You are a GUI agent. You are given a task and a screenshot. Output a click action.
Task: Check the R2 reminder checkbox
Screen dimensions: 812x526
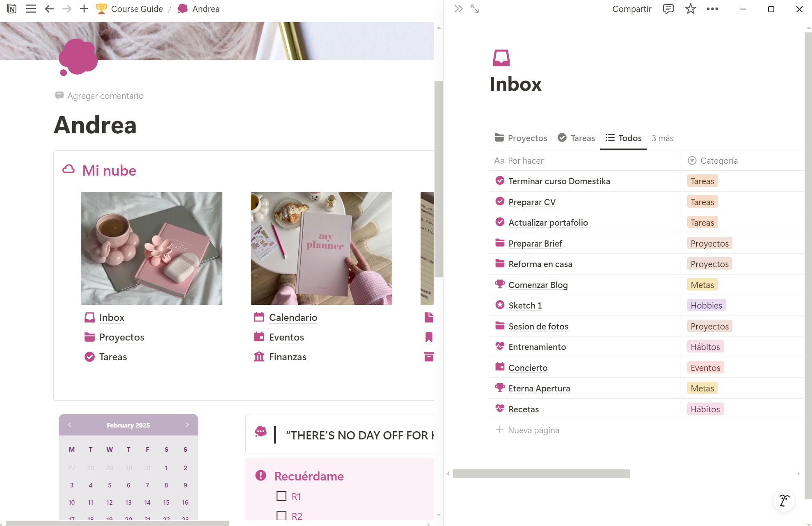coord(281,515)
